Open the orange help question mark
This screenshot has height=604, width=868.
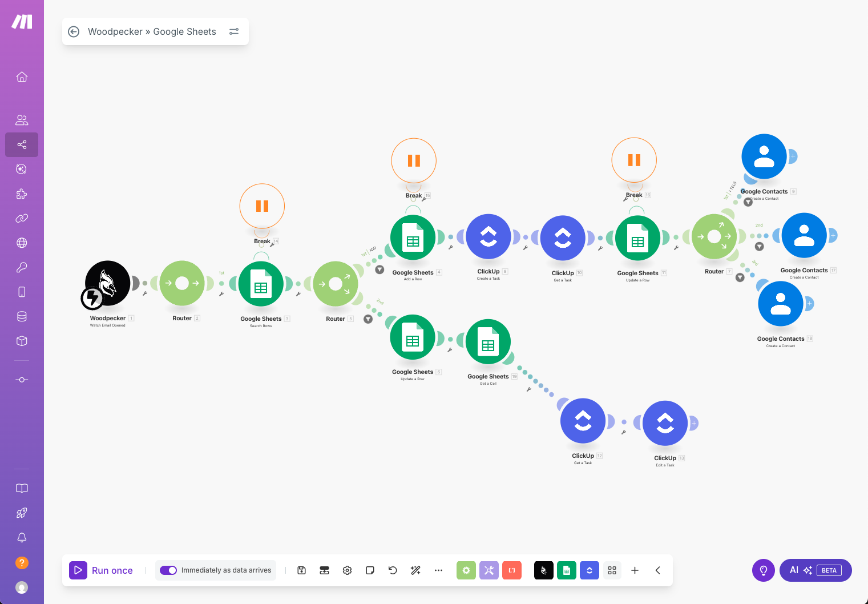click(x=22, y=563)
